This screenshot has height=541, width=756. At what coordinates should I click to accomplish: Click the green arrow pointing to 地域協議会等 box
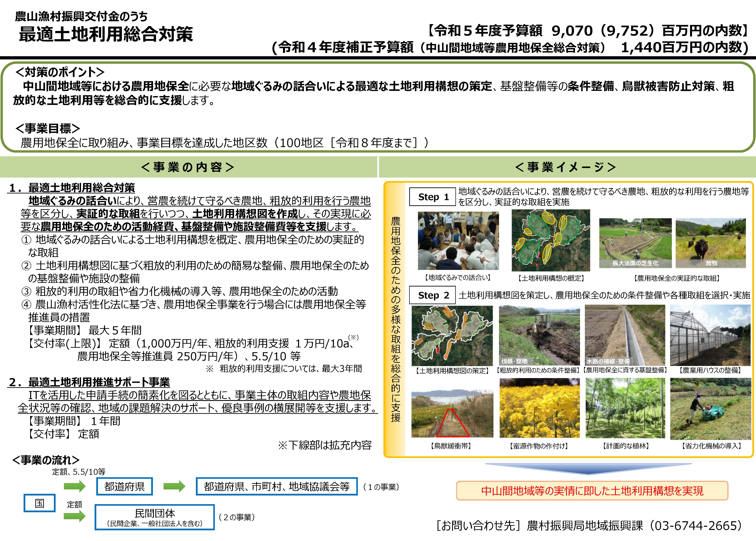click(174, 486)
